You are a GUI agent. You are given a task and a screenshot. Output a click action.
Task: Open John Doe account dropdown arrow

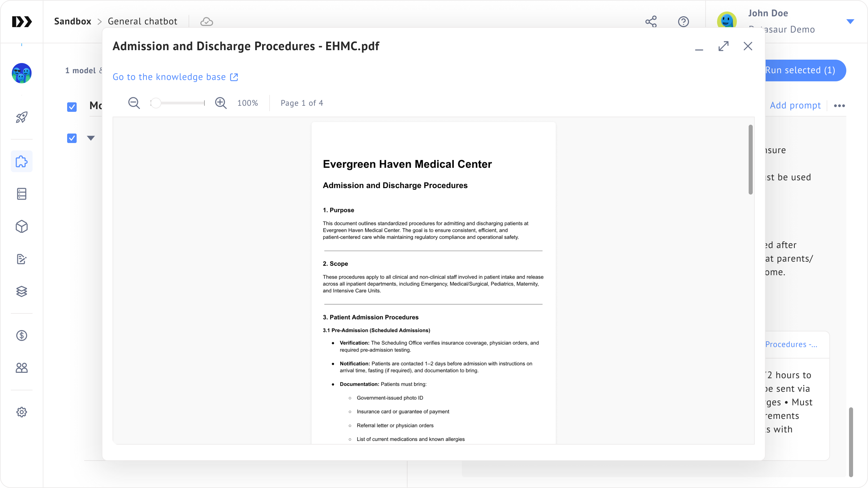coord(850,22)
